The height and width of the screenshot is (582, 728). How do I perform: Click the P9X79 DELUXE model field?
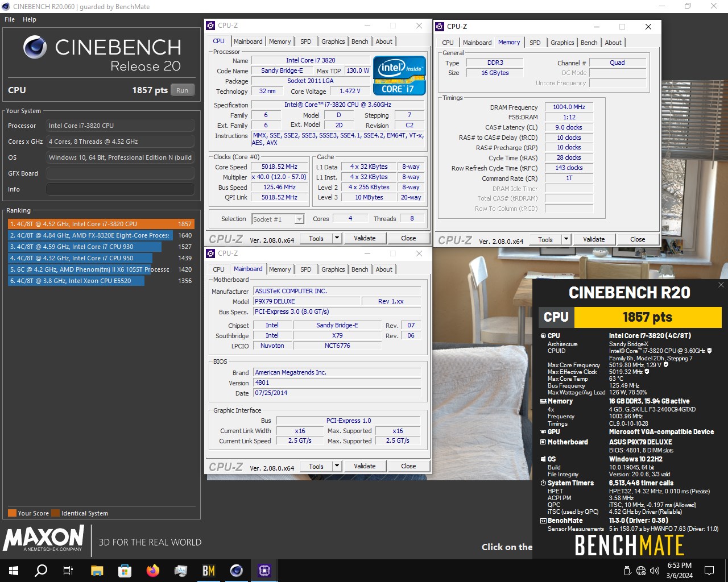[307, 301]
